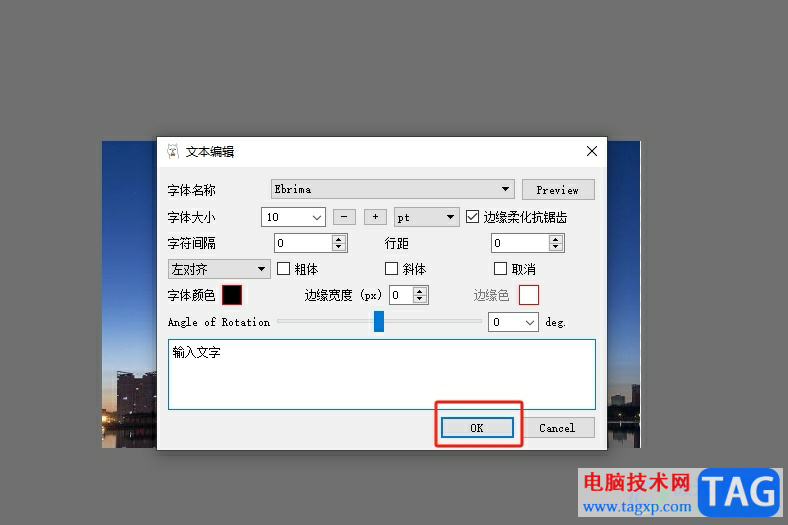Increase 行距 with spinner up arrow

556,239
